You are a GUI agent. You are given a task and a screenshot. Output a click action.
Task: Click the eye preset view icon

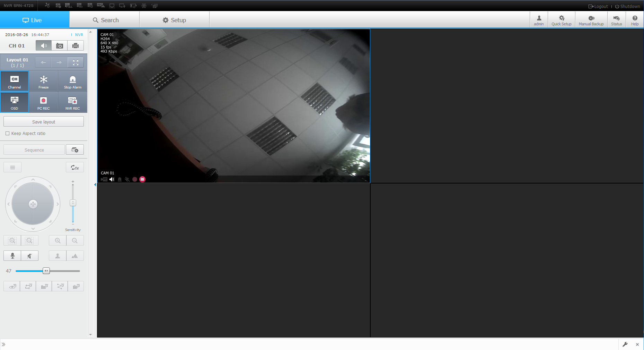point(12,286)
